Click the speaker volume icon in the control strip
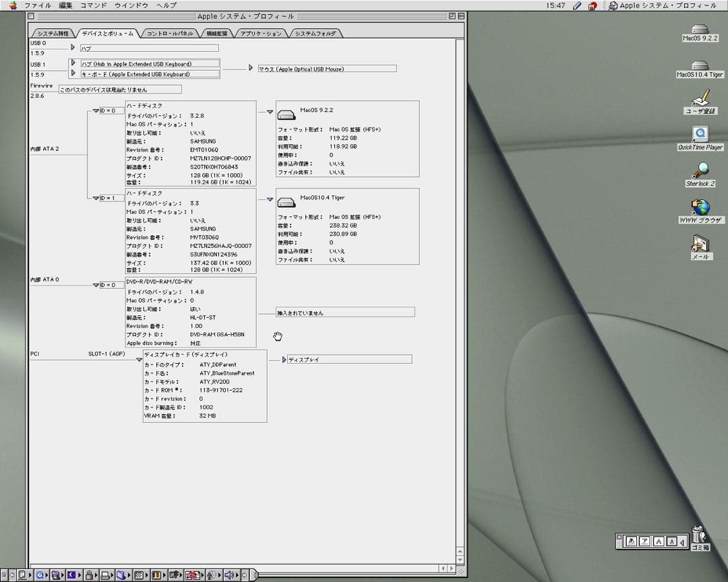 [x=230, y=575]
